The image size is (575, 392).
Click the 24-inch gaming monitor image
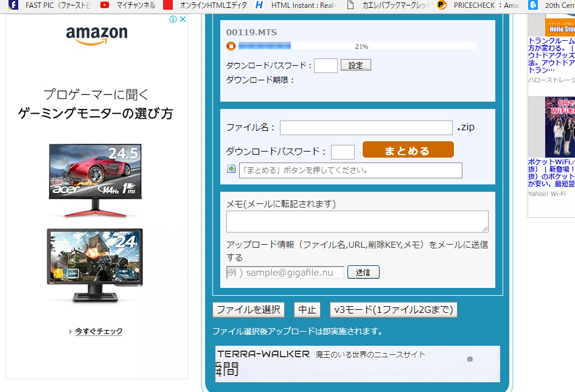pyautogui.click(x=94, y=266)
